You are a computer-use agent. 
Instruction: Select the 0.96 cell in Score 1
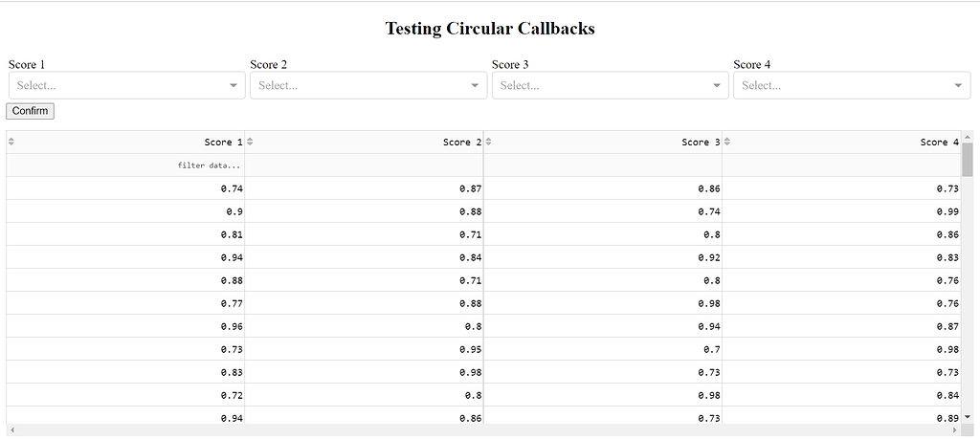point(125,326)
